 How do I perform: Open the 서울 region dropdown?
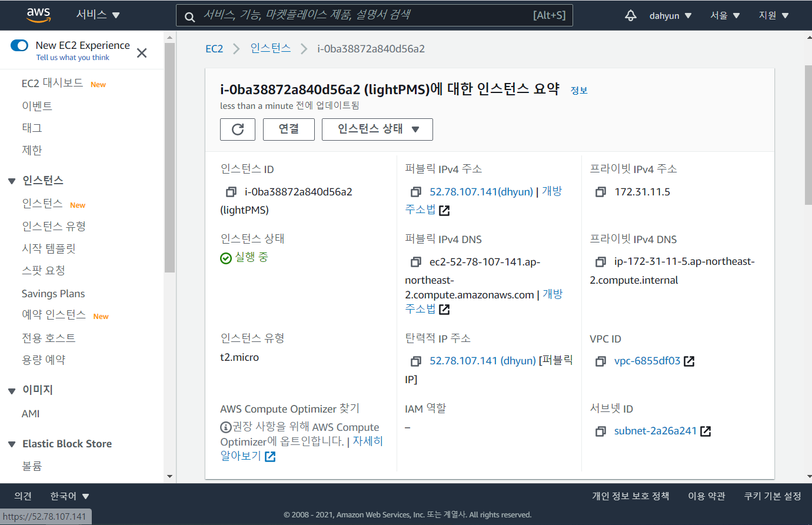(x=725, y=15)
